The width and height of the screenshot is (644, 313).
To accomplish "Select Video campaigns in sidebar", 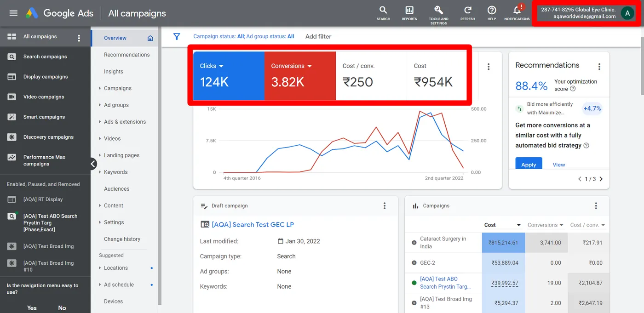I will point(45,97).
